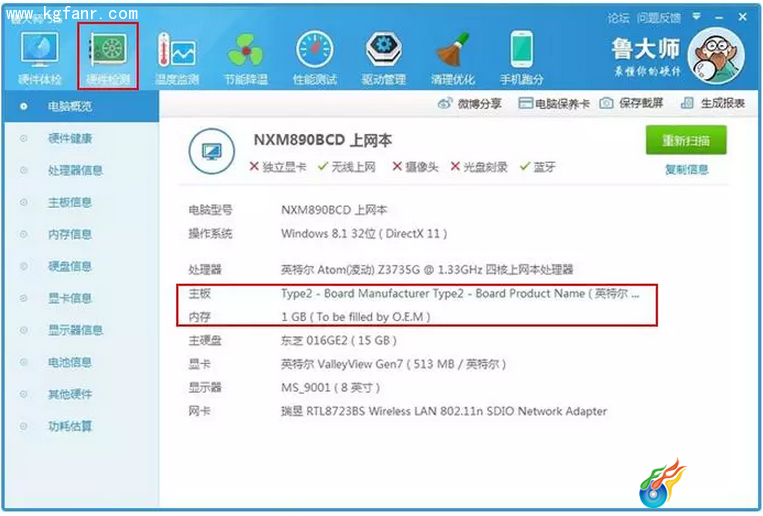Select 电脑概览 in the sidebar
The height and width of the screenshot is (516, 763).
[x=82, y=106]
